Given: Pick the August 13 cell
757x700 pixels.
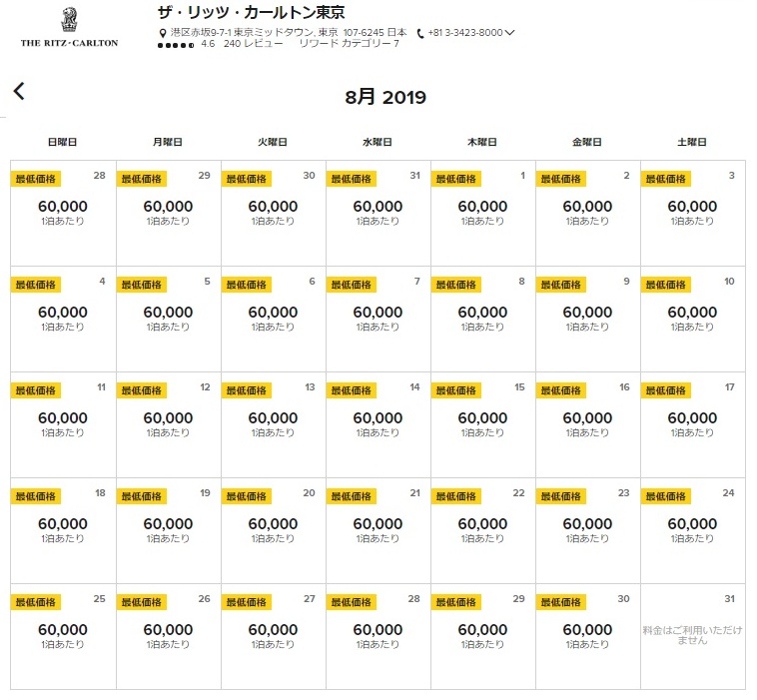Looking at the screenshot, I should (274, 424).
